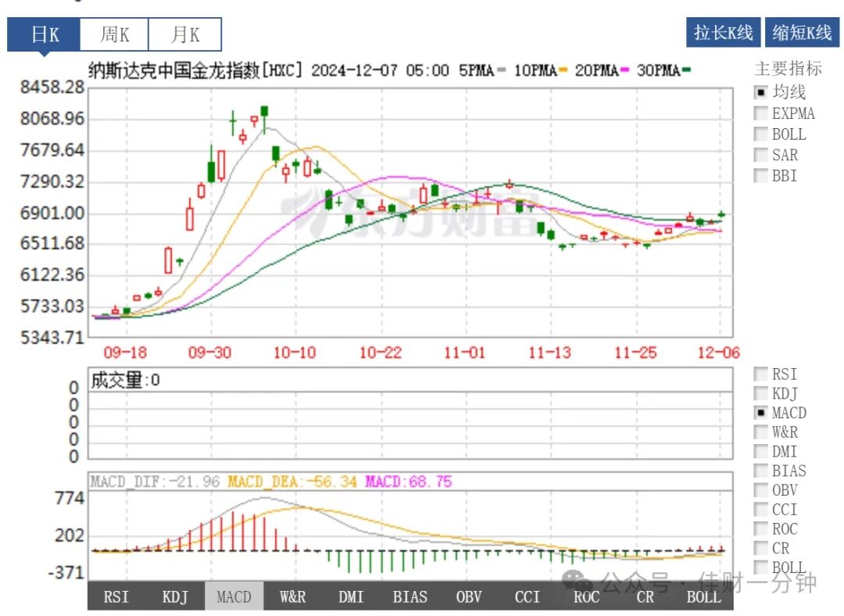The width and height of the screenshot is (844, 616).
Task: Select CR tab in the bottom indicator bar
Action: click(x=645, y=596)
